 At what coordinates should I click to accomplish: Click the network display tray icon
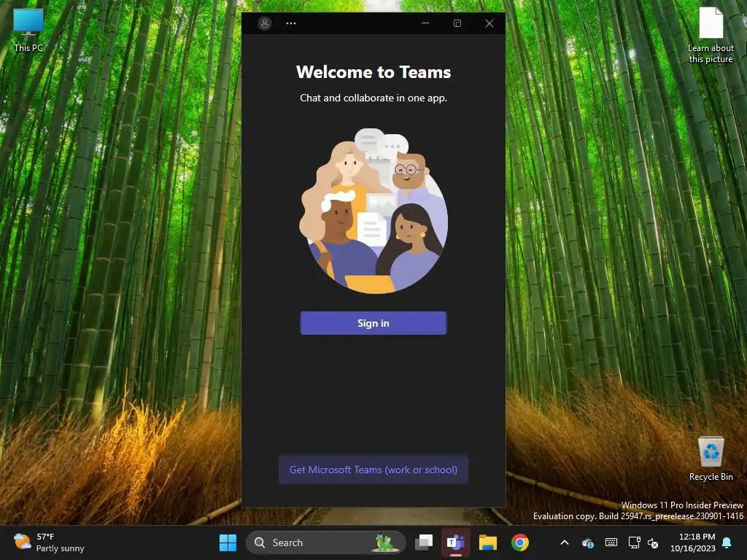click(634, 542)
